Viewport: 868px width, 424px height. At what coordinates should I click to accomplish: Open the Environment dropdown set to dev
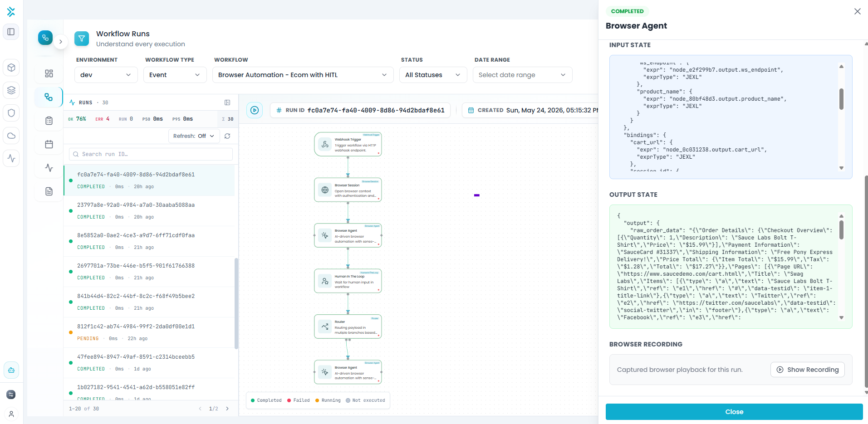(x=106, y=75)
